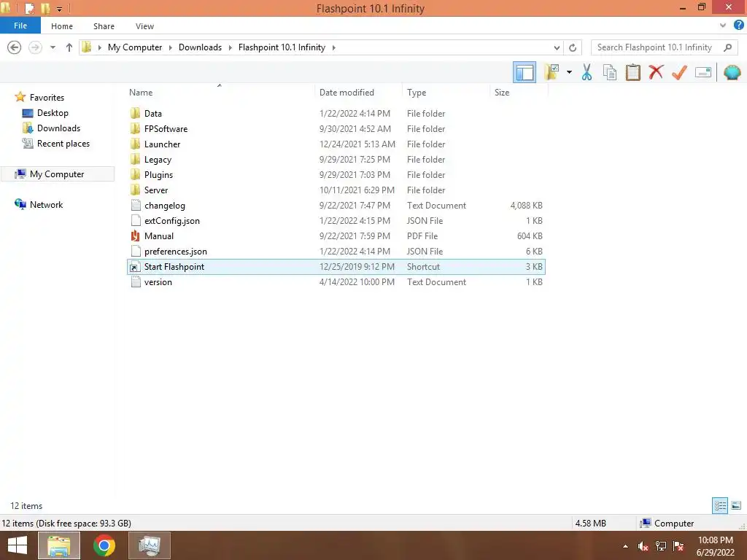747x560 pixels.
Task: Expand the arrow after Downloads in breadcrumb
Action: coord(230,47)
